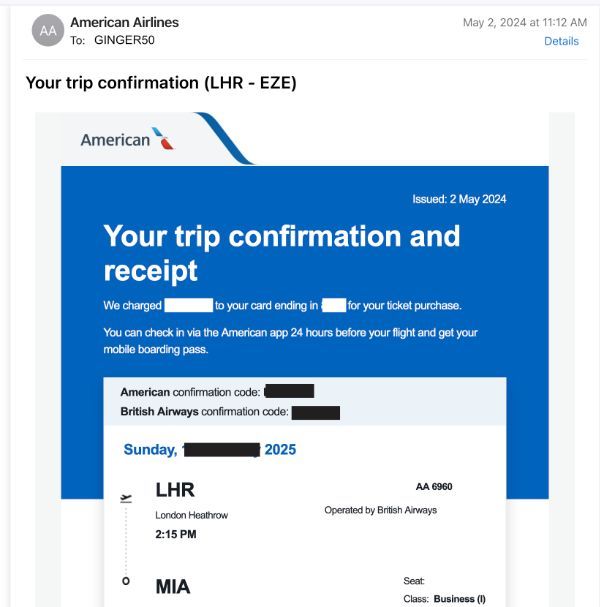Click the American wordmark in banner
Viewport: 600px width, 607px height.
pyautogui.click(x=115, y=140)
